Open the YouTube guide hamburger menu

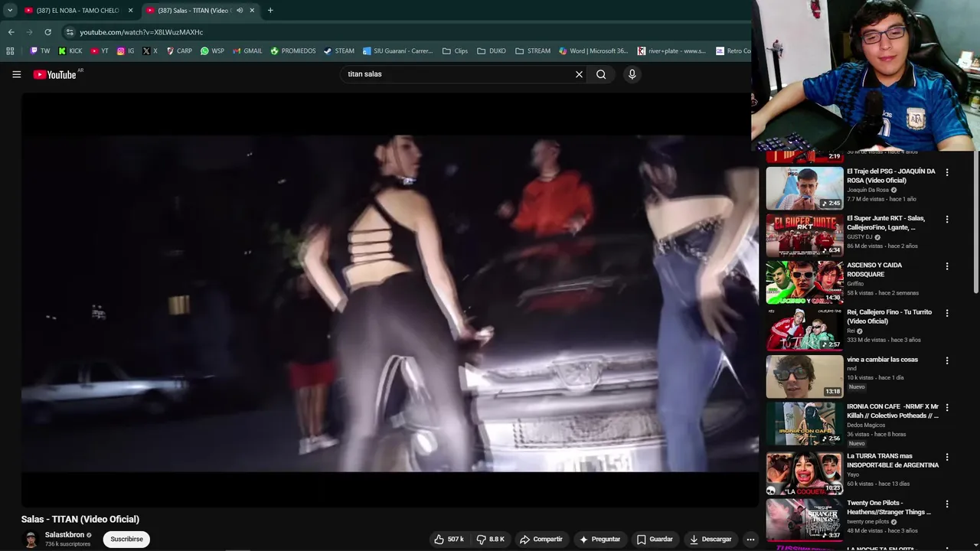(x=16, y=74)
